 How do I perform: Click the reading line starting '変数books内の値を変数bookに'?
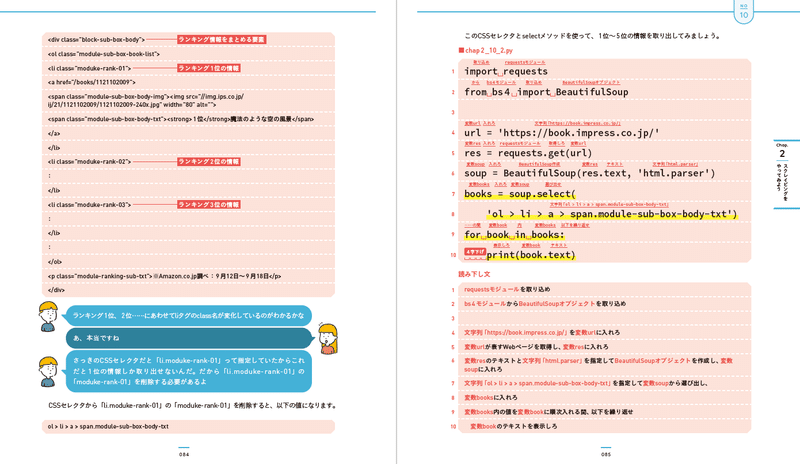click(548, 412)
